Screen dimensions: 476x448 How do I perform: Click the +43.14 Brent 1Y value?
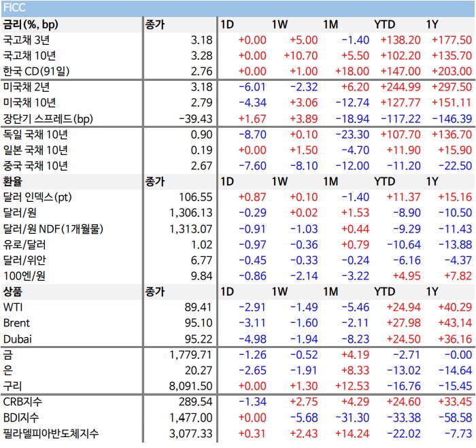[x=455, y=323]
